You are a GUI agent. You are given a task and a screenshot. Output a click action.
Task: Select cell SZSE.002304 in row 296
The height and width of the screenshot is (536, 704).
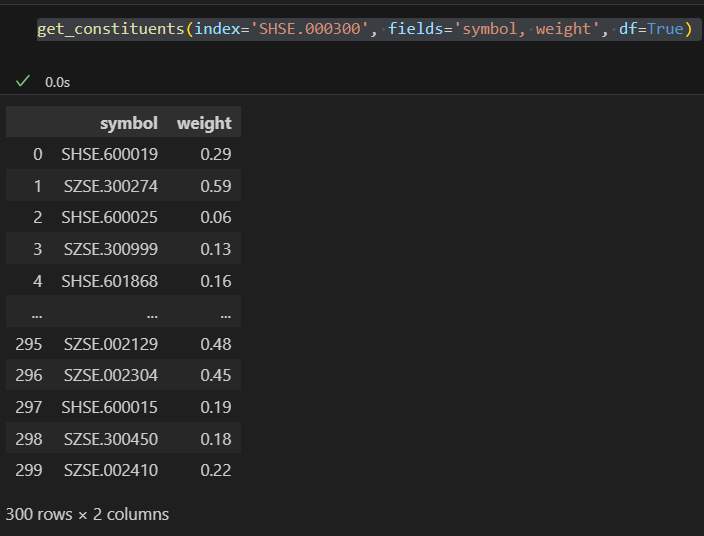tap(111, 375)
